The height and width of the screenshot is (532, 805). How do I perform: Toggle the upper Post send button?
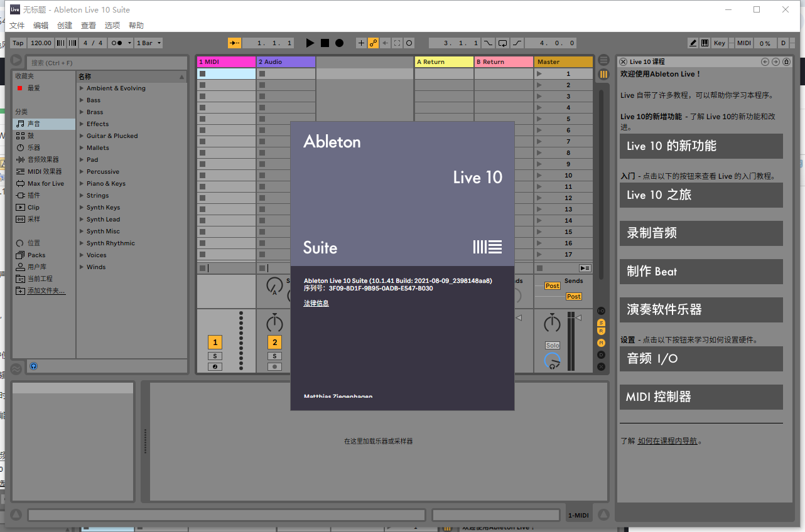point(552,285)
